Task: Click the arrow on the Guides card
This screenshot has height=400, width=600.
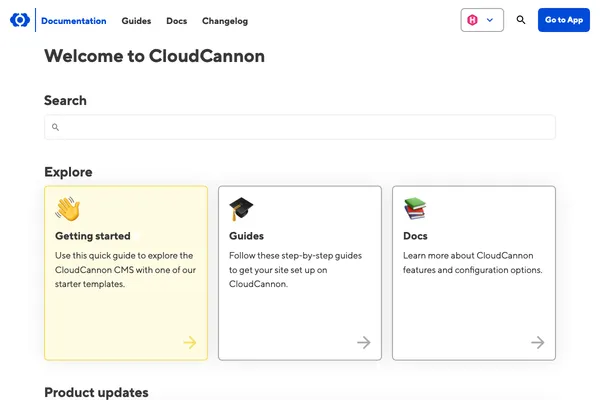Action: pos(364,342)
